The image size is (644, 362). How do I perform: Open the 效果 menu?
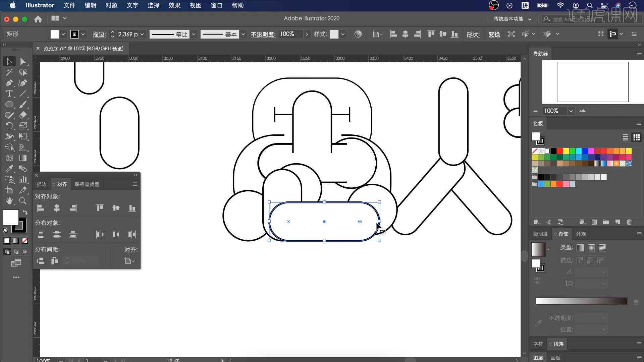click(175, 5)
